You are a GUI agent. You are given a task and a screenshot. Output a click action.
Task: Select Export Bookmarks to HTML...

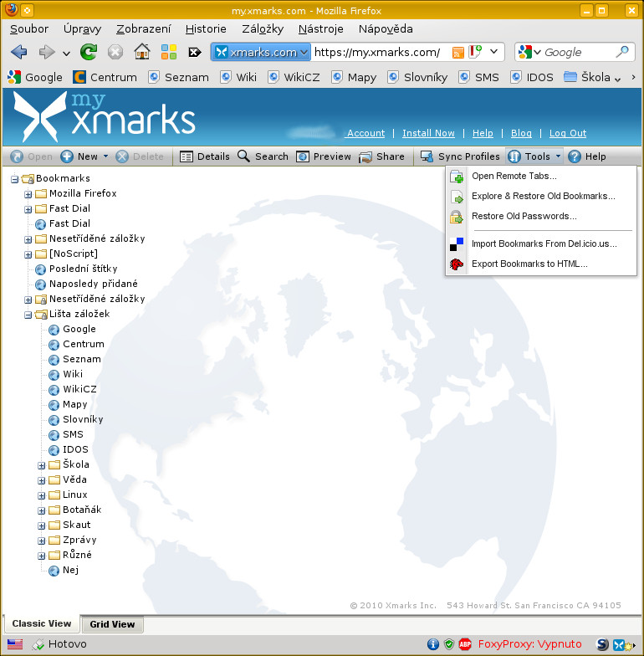(x=541, y=264)
